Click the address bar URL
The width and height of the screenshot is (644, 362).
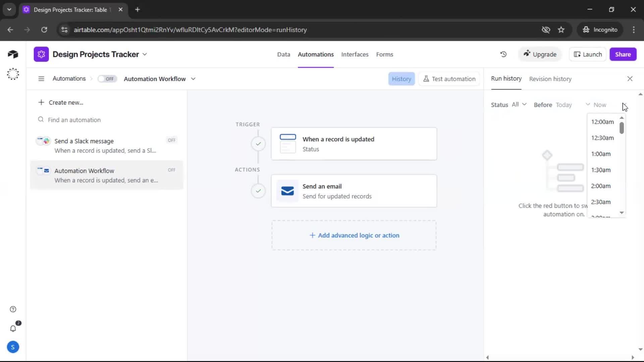[x=190, y=30]
